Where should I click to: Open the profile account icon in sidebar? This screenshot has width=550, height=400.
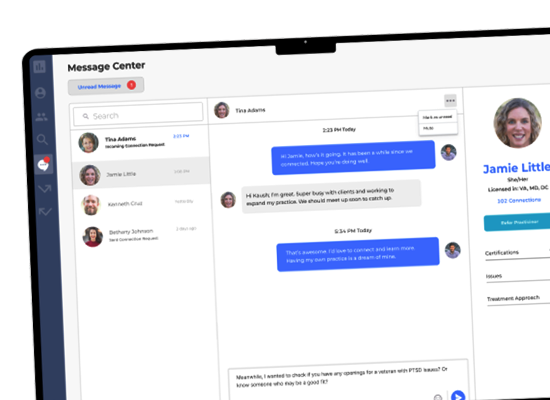coord(41,93)
